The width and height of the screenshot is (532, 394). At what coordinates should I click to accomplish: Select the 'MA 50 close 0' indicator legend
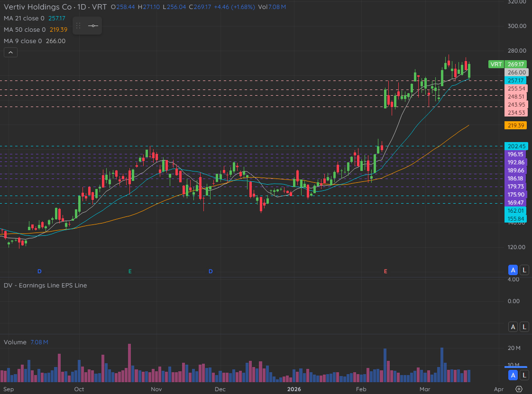pos(25,30)
